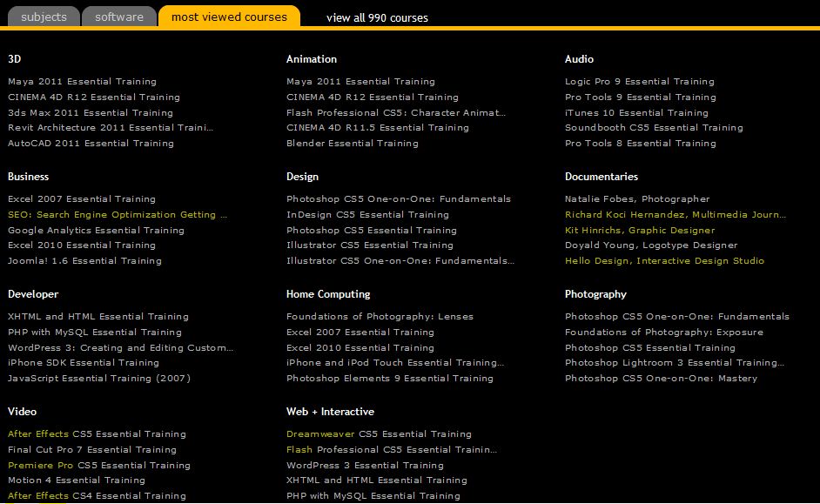Open Photoshop CS5 One-on-One: Fundamentals under Design
Image resolution: width=820 pixels, height=504 pixels.
(399, 199)
